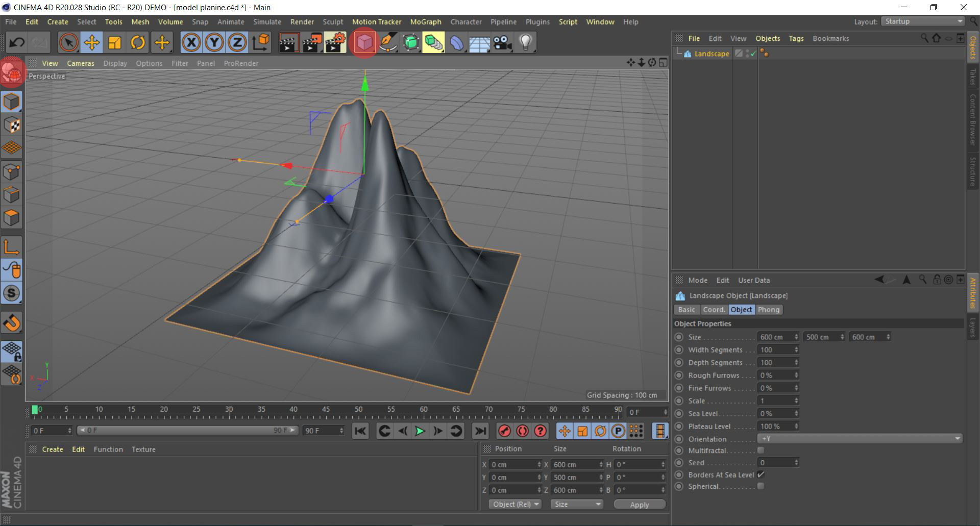Select the Live Selection tool

(68, 42)
